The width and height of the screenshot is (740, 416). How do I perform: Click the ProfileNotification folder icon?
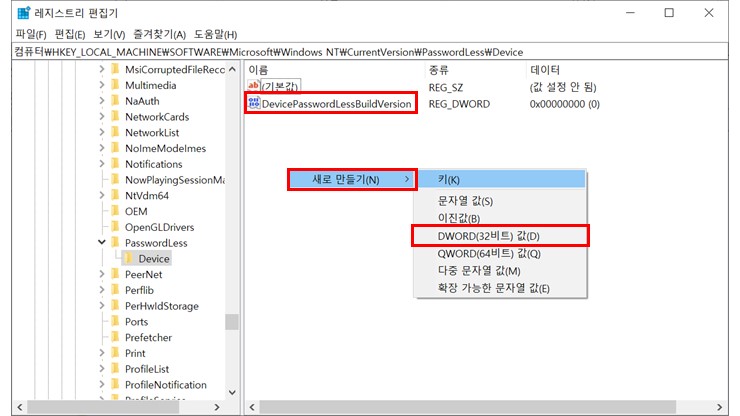(115, 385)
